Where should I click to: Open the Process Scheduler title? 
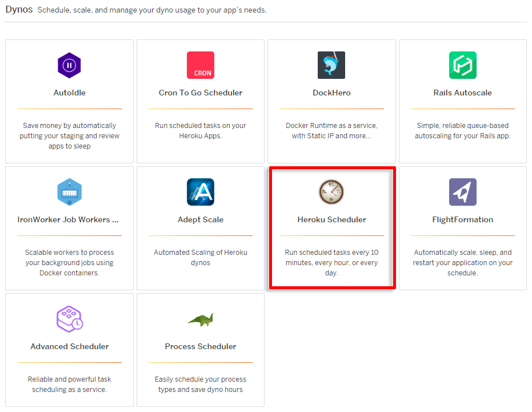click(x=201, y=346)
